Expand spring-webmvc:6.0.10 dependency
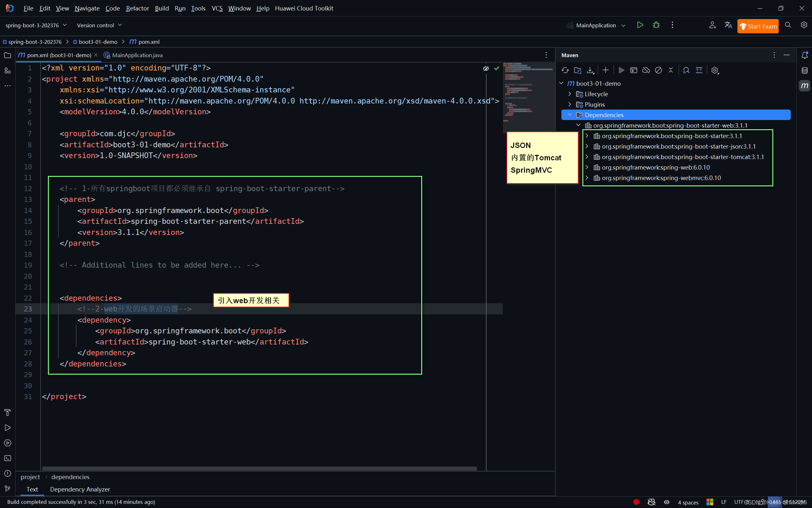Screen dimensions: 812x508 (587, 177)
